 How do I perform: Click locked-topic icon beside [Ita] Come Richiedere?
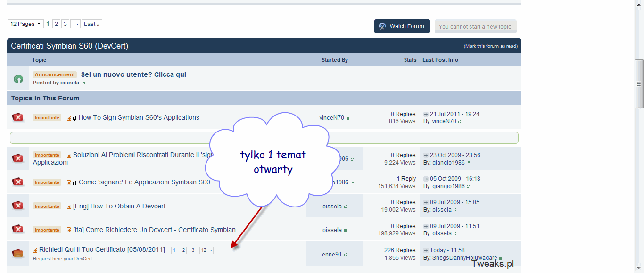18,230
